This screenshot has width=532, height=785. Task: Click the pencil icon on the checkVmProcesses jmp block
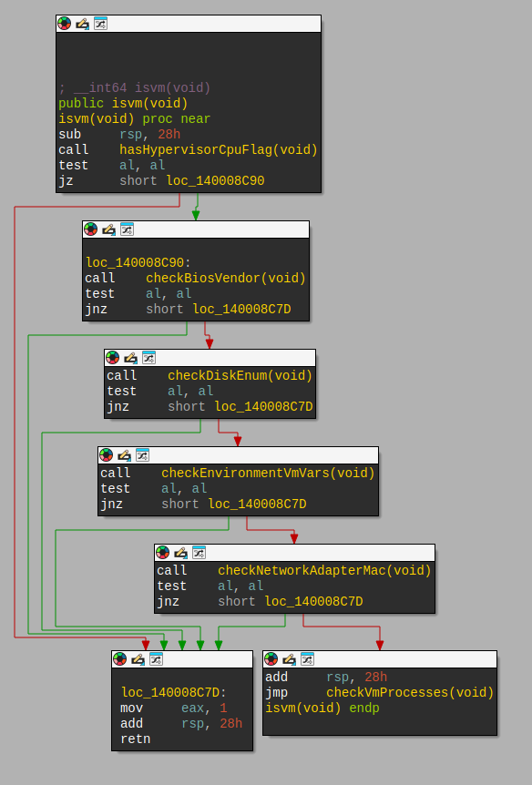[x=289, y=658]
